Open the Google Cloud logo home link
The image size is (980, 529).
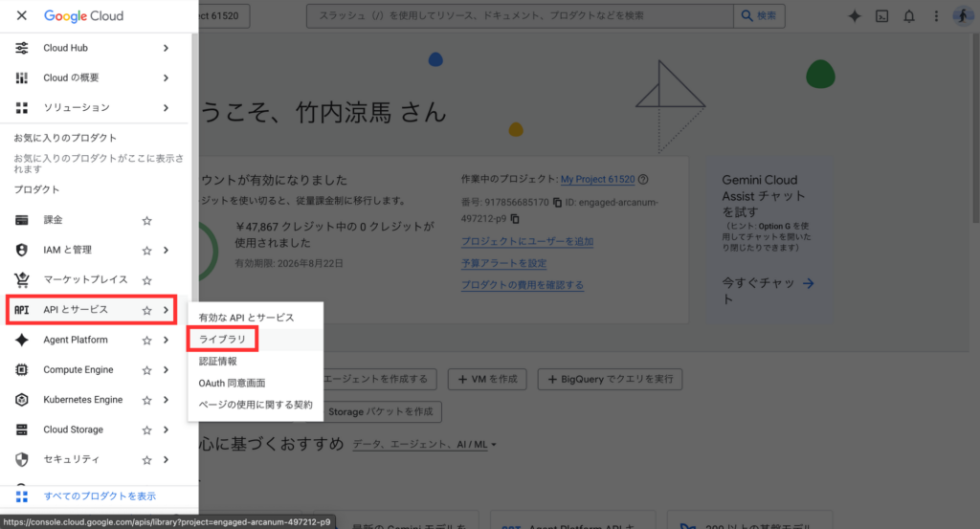point(84,15)
